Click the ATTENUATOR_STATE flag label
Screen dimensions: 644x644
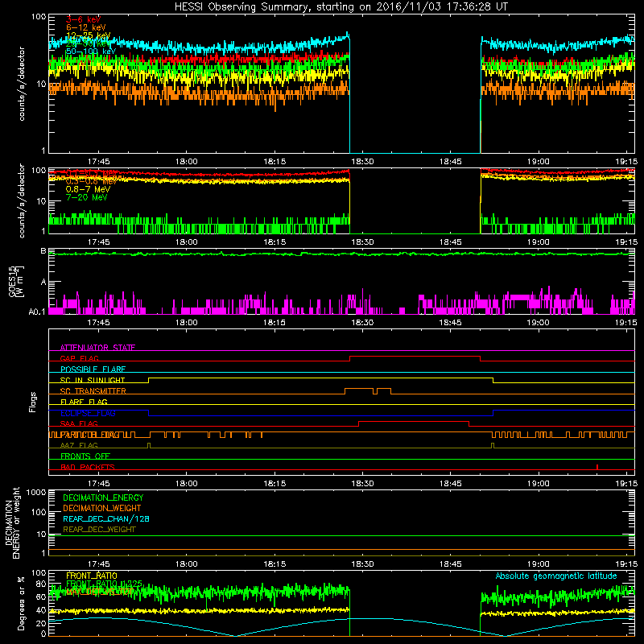(x=97, y=348)
